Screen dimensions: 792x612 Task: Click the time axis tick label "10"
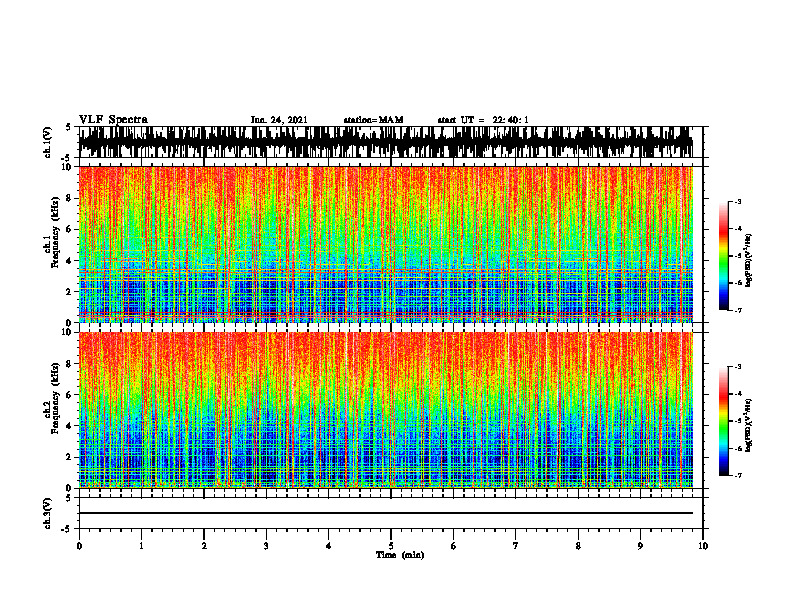click(x=703, y=546)
